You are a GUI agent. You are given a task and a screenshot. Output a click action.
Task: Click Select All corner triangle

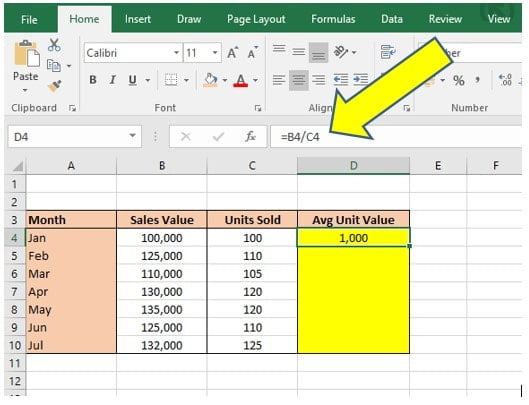(x=17, y=166)
